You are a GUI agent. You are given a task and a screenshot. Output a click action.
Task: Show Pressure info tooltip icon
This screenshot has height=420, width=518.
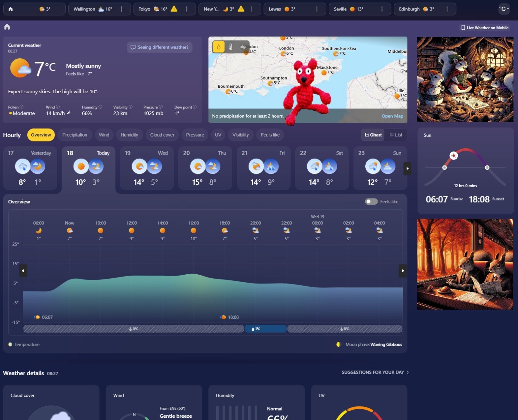pyautogui.click(x=161, y=107)
